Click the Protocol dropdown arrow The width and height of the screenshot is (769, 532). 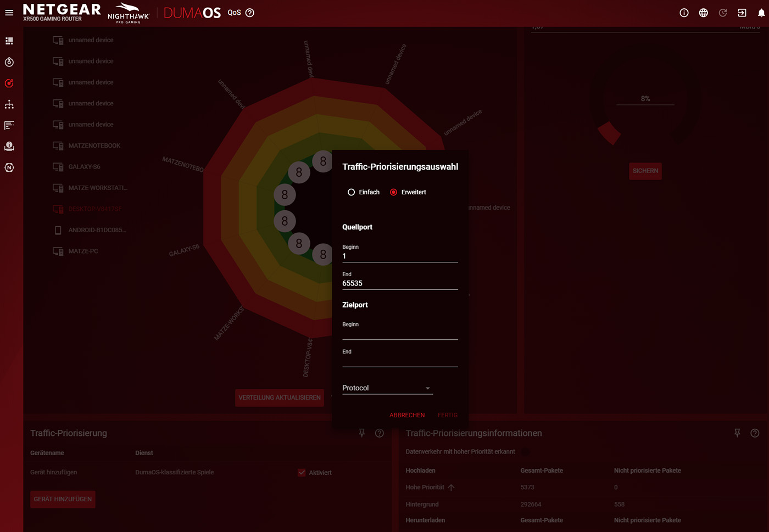[x=428, y=389]
